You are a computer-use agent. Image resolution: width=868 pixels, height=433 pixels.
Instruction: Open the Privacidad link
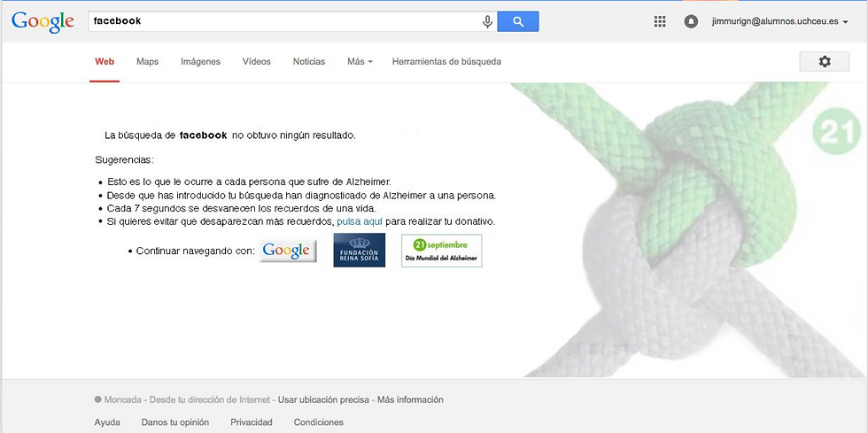point(252,422)
